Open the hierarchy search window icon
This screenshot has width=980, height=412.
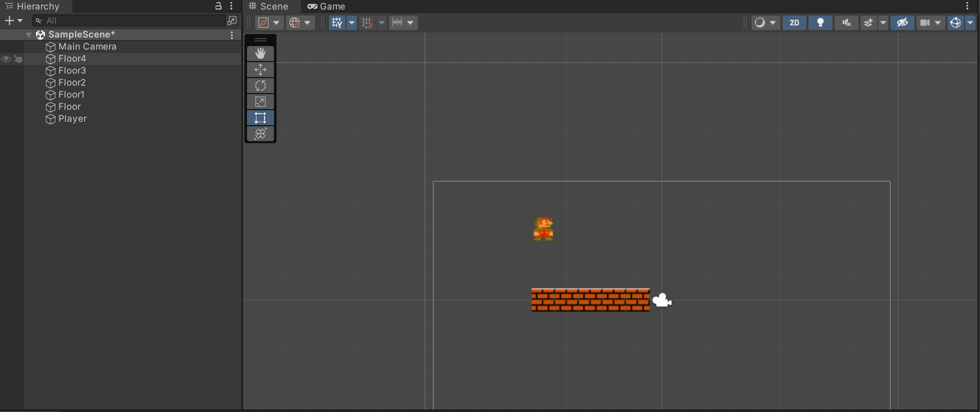click(x=232, y=21)
